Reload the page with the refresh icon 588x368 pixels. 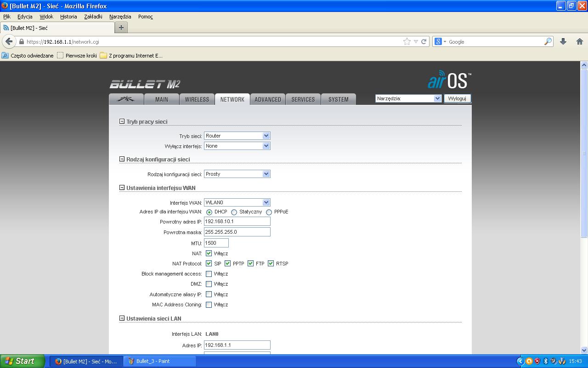(424, 41)
